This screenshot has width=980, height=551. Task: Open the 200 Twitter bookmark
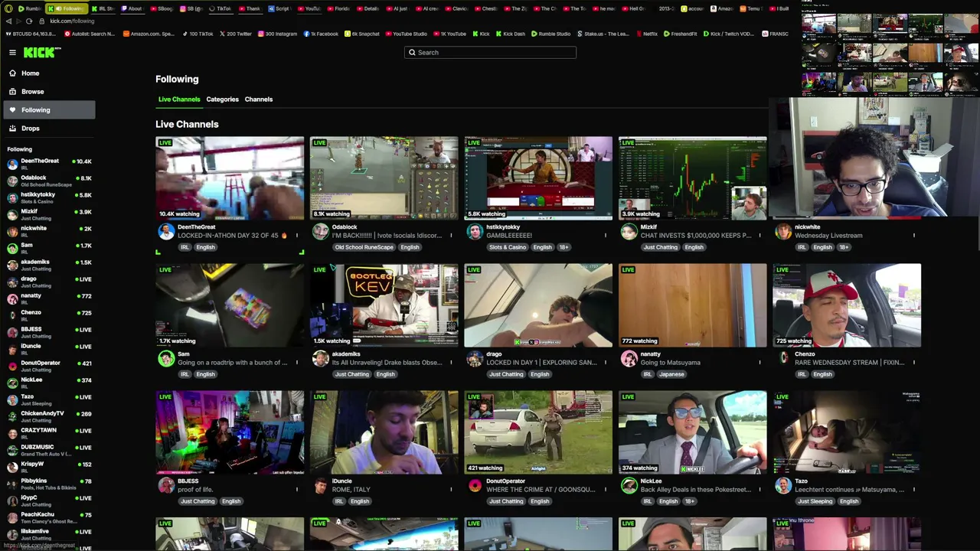235,34
